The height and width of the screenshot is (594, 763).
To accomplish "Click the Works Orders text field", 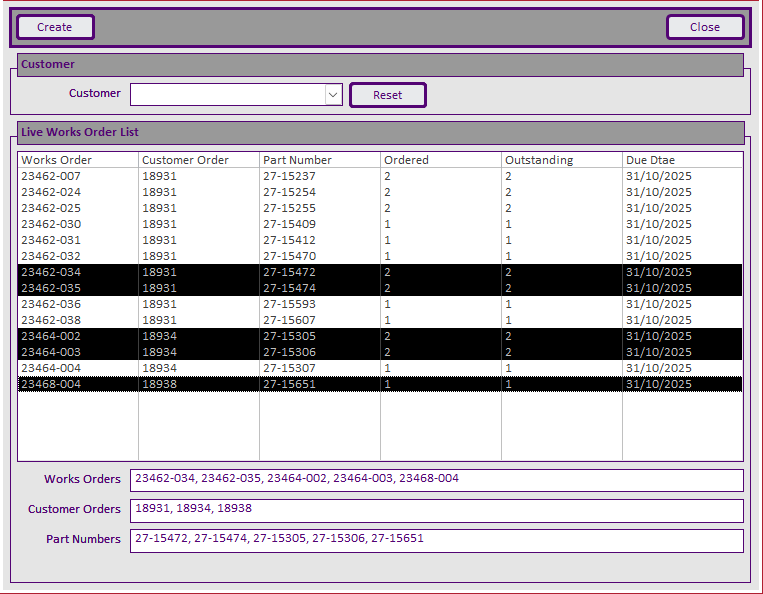I will tap(436, 480).
